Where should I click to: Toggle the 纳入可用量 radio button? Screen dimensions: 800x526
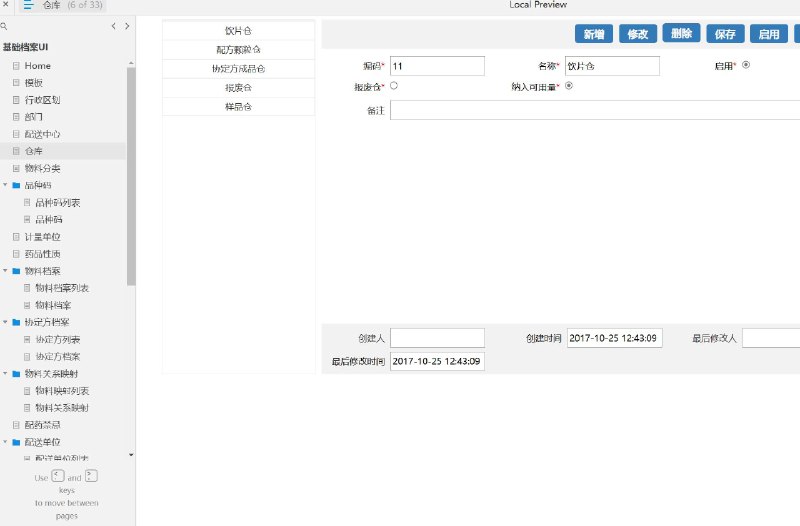tap(569, 86)
